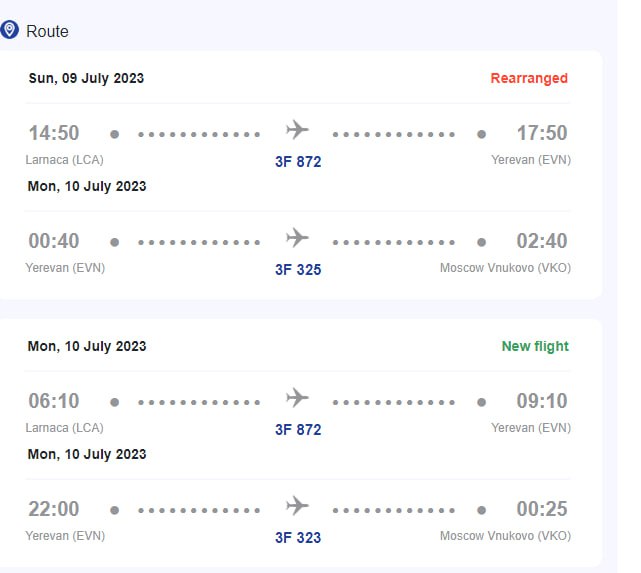
Task: Select flight 3F 872 in new flight section
Action: click(298, 430)
